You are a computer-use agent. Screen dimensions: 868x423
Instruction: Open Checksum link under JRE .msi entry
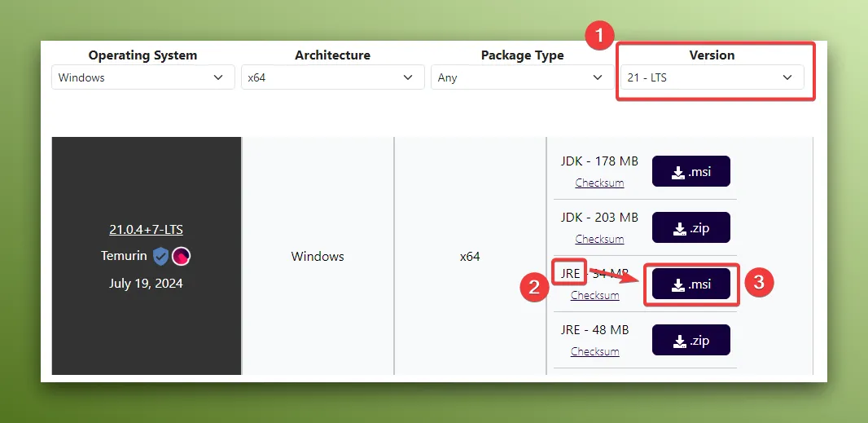pos(595,295)
